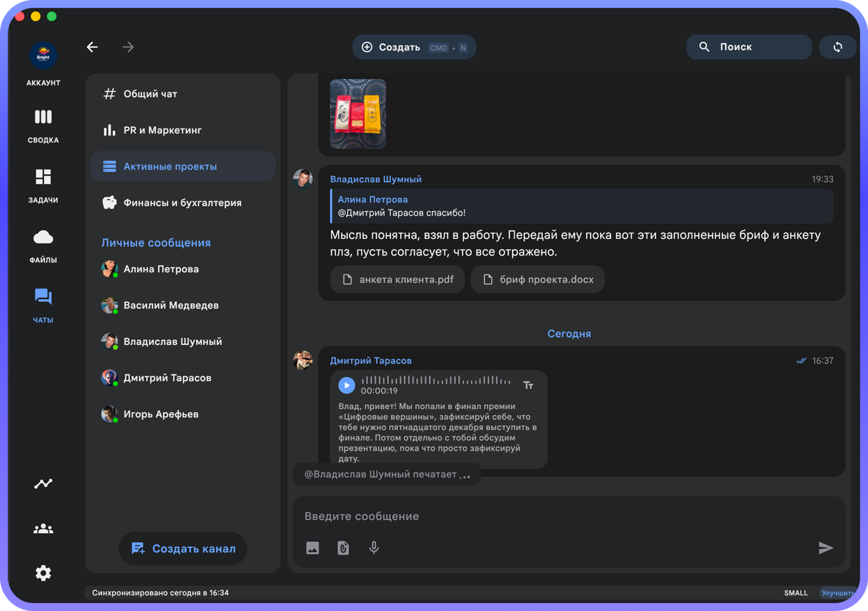Play Дмитрий Тарасов's voice message
Viewport: 868px width, 611px height.
tap(347, 385)
